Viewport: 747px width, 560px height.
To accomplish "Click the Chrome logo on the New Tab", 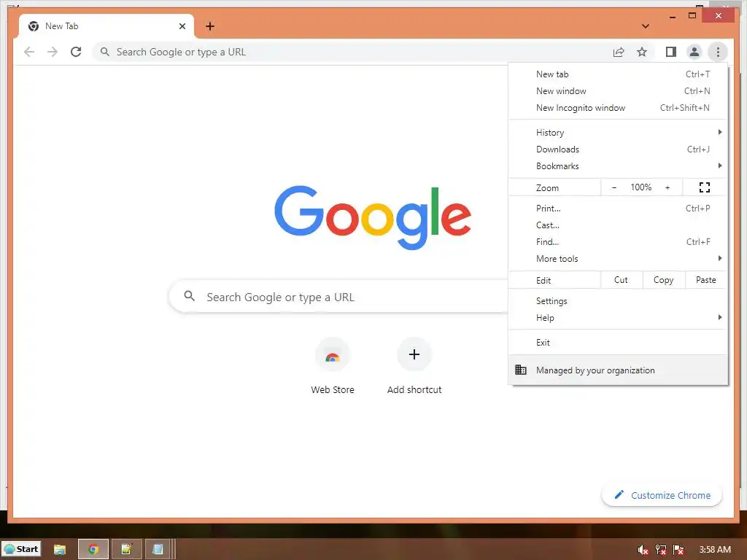I will click(34, 26).
